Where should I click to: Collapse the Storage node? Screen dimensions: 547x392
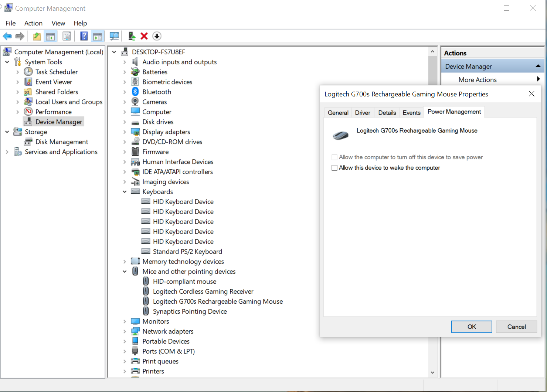(7, 132)
